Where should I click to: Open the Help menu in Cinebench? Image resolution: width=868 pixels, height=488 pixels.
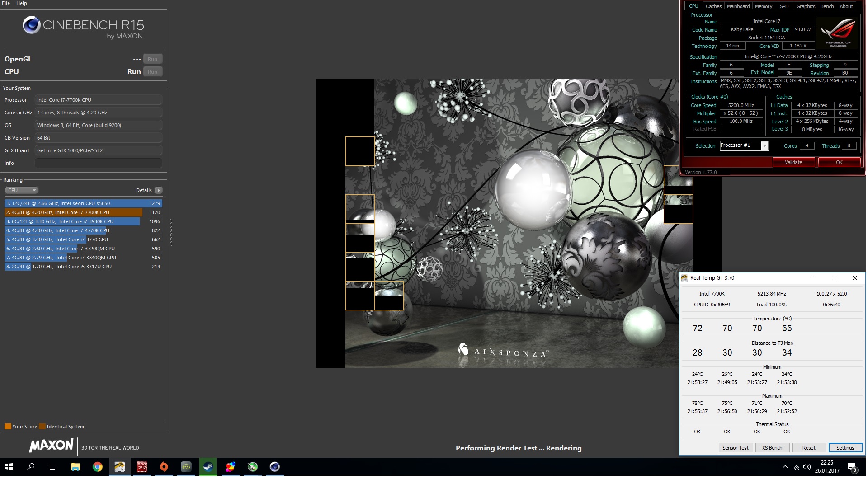(x=21, y=3)
